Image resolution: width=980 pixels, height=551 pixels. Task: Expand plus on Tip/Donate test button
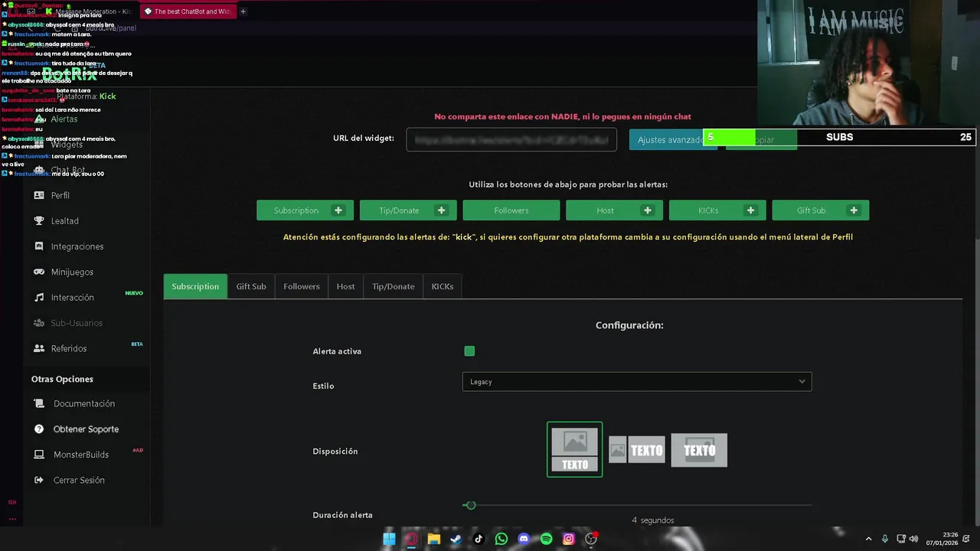[x=441, y=210]
